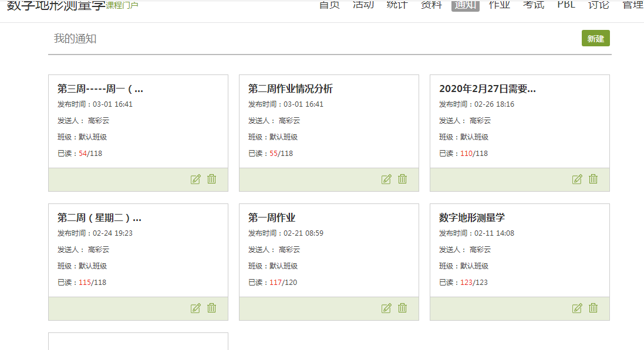
Task: Edit the 第二周(星期二) notification
Action: point(195,308)
